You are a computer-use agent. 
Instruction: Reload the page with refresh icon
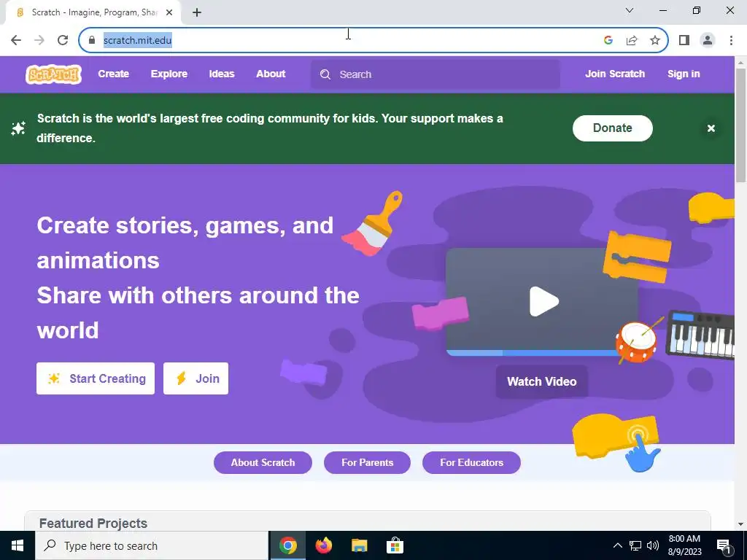point(63,40)
